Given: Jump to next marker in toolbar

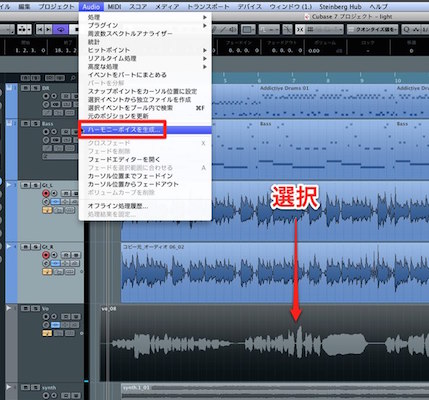Looking at the screenshot, I should 49,30.
